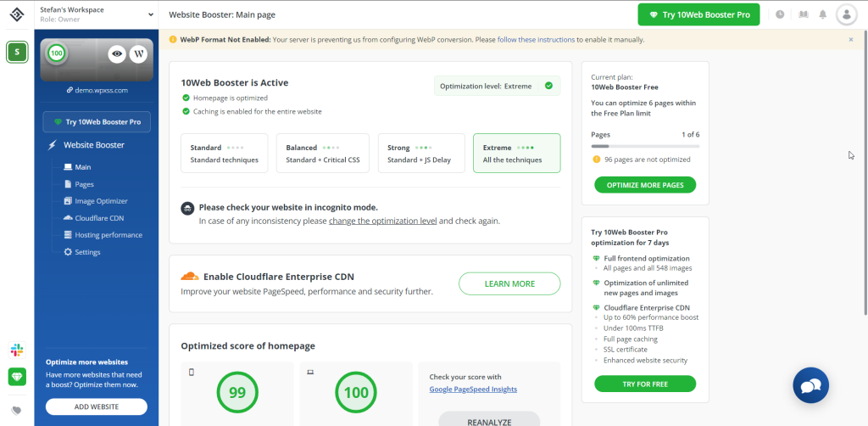The height and width of the screenshot is (426, 868).
Task: Click the Image Optimizer icon in sidebar
Action: click(68, 201)
